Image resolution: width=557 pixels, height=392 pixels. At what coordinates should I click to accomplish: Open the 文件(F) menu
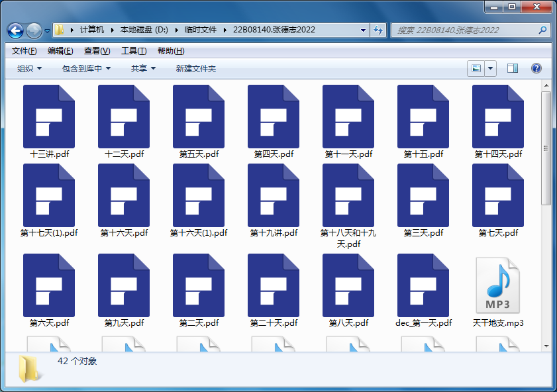click(x=24, y=51)
